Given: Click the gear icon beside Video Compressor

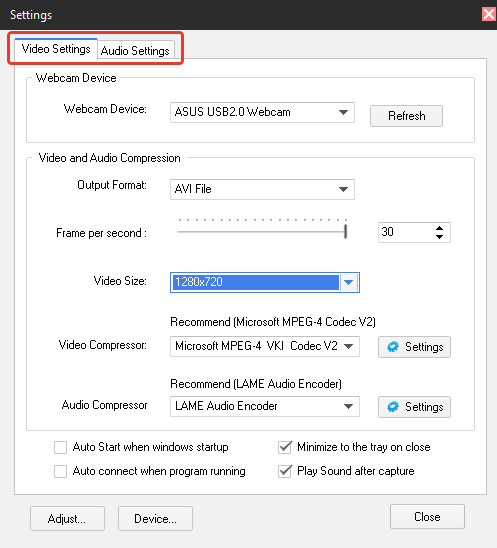Looking at the screenshot, I should pyautogui.click(x=393, y=347).
